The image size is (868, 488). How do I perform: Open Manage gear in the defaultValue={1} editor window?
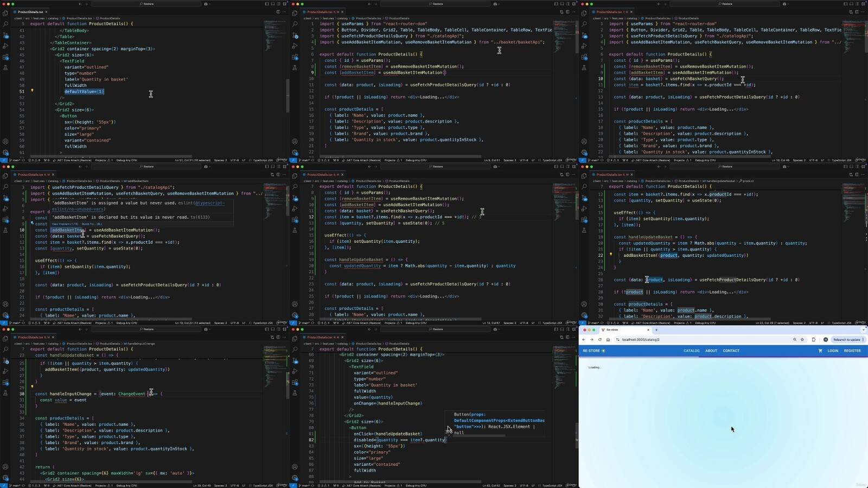click(5, 153)
